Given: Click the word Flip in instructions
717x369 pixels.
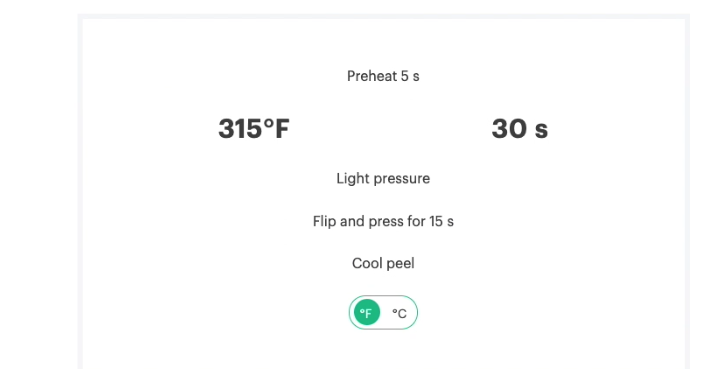Looking at the screenshot, I should [x=324, y=221].
